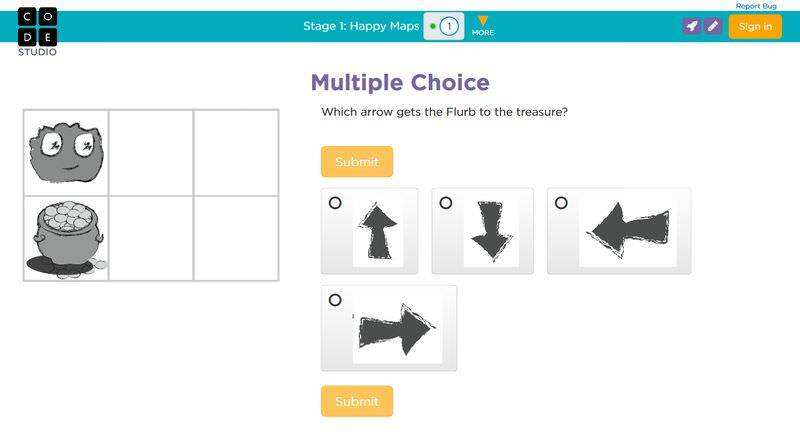Click the down arrow image
This screenshot has height=440, width=800.
pos(489,232)
